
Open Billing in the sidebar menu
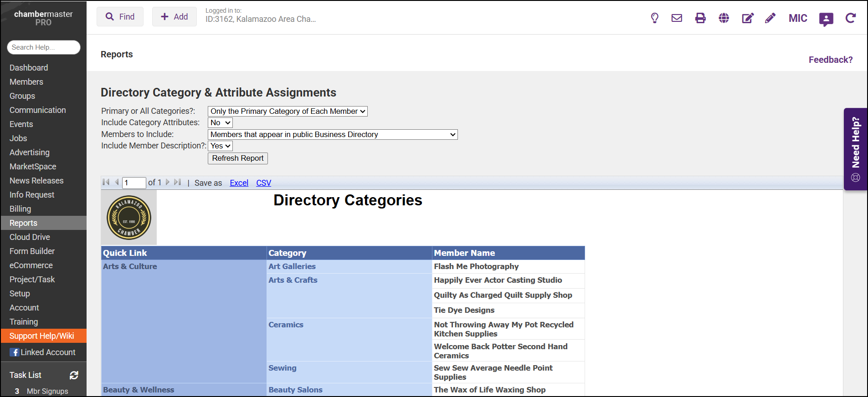[x=21, y=209]
